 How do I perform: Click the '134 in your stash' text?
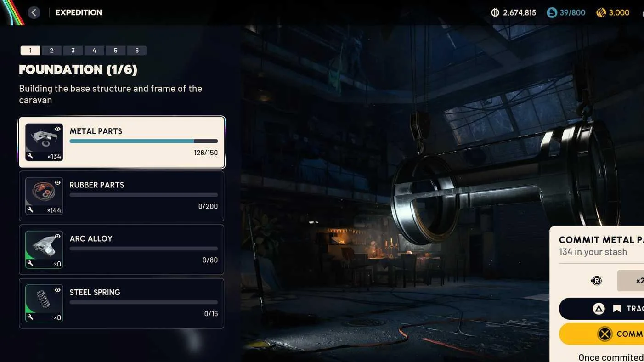(x=593, y=252)
